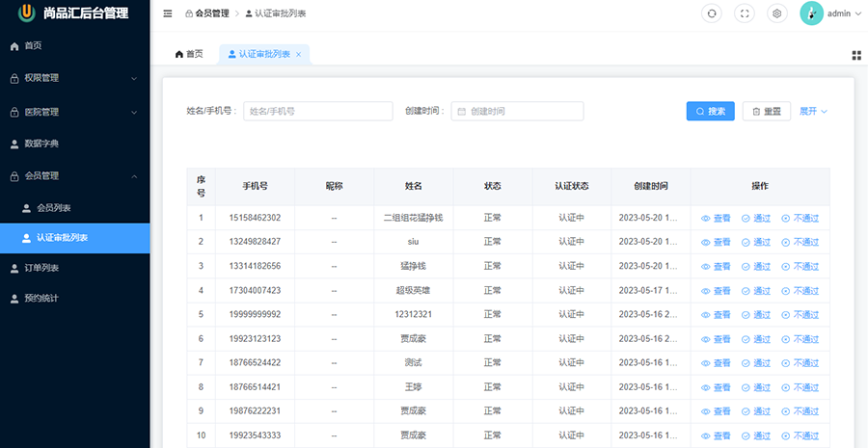View record for 王婷
868x448 pixels.
click(x=716, y=387)
